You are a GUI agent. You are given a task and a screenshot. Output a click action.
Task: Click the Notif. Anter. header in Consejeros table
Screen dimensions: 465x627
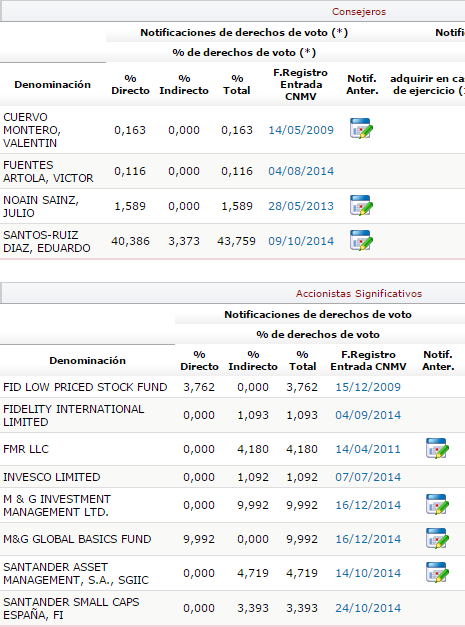coord(362,84)
